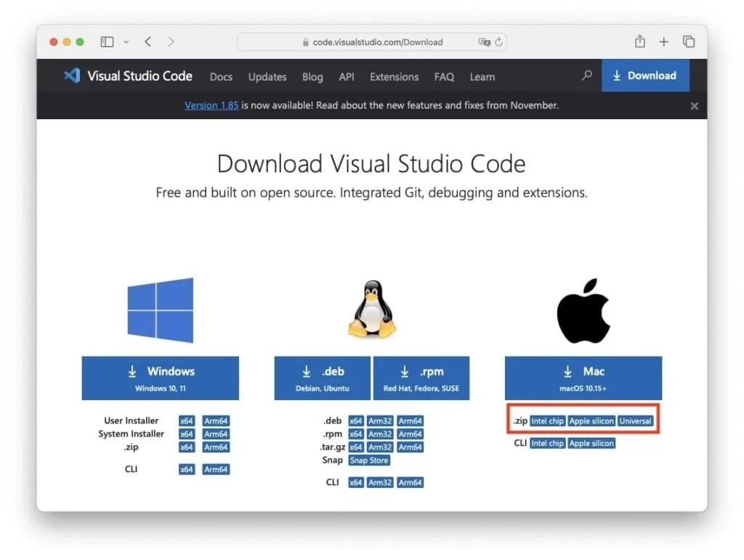Click the Linux penguin logo
The height and width of the screenshot is (560, 744).
[371, 309]
